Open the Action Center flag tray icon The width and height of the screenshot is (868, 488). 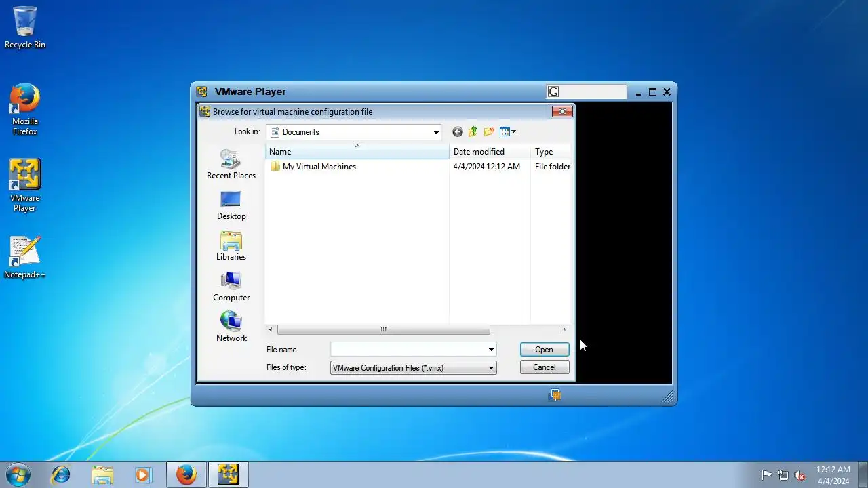[x=766, y=475]
